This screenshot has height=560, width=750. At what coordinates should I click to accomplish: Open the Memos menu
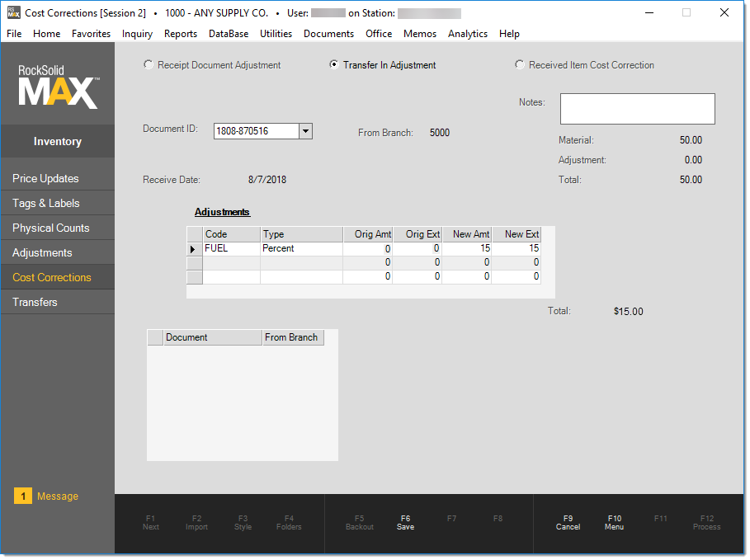419,34
